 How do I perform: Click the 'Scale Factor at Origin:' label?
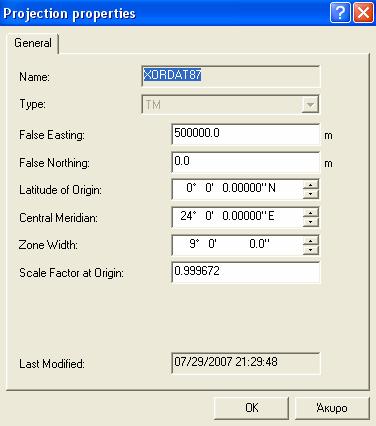71,273
